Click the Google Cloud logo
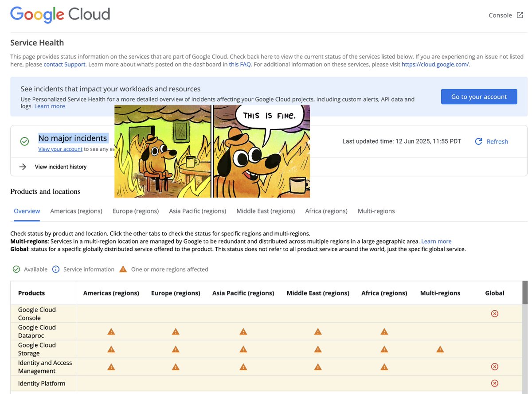Screen dimensions: 532x394 pyautogui.click(x=60, y=15)
